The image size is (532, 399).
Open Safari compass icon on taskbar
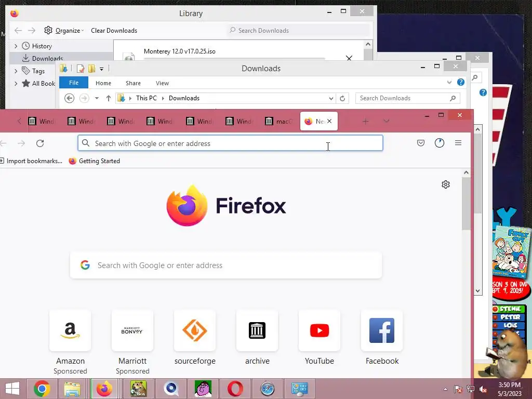click(268, 389)
